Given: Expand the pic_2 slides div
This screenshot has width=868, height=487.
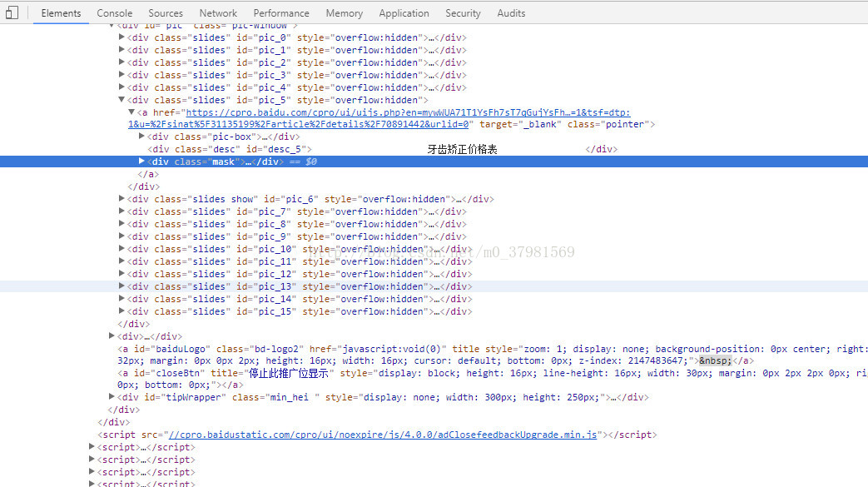Looking at the screenshot, I should [x=122, y=62].
